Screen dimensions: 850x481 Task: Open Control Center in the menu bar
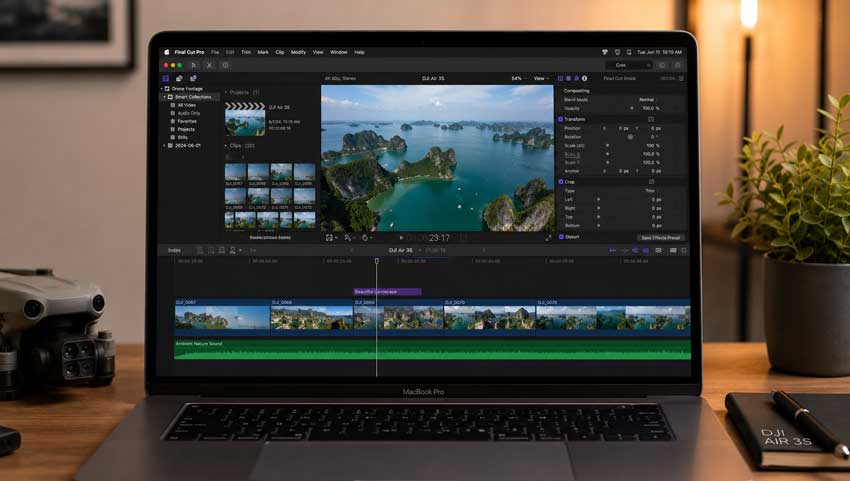coord(617,52)
